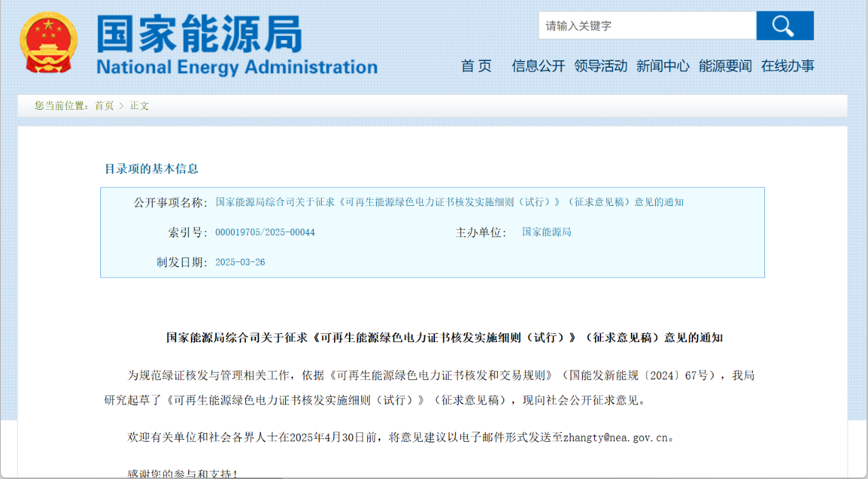The height and width of the screenshot is (479, 868).
Task: Open the 能源要闻 navigation item
Action: [x=725, y=66]
